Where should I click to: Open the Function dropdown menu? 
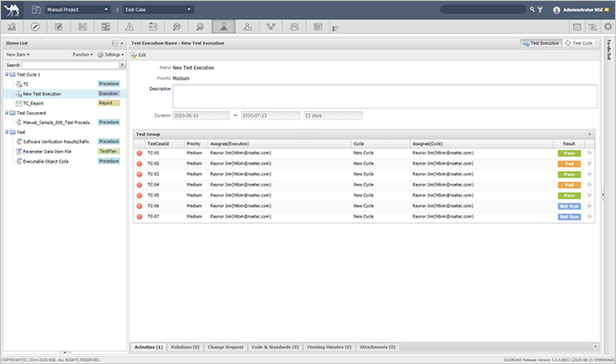point(83,54)
